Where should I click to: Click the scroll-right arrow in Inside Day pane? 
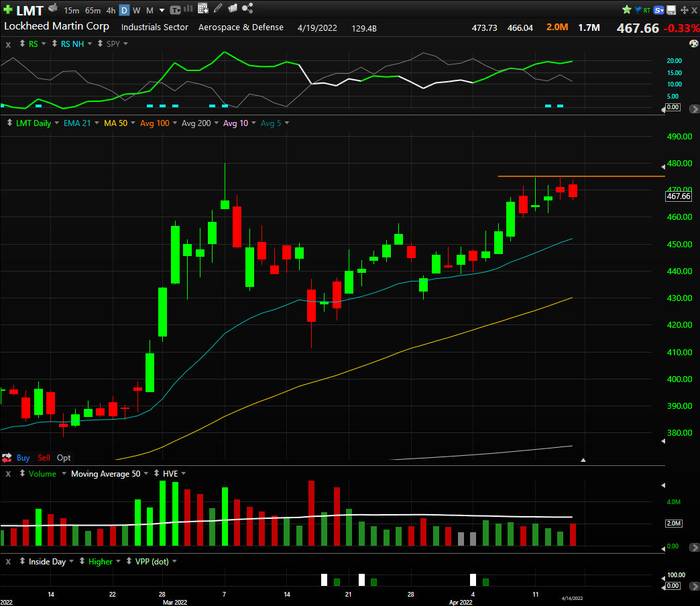[x=694, y=586]
